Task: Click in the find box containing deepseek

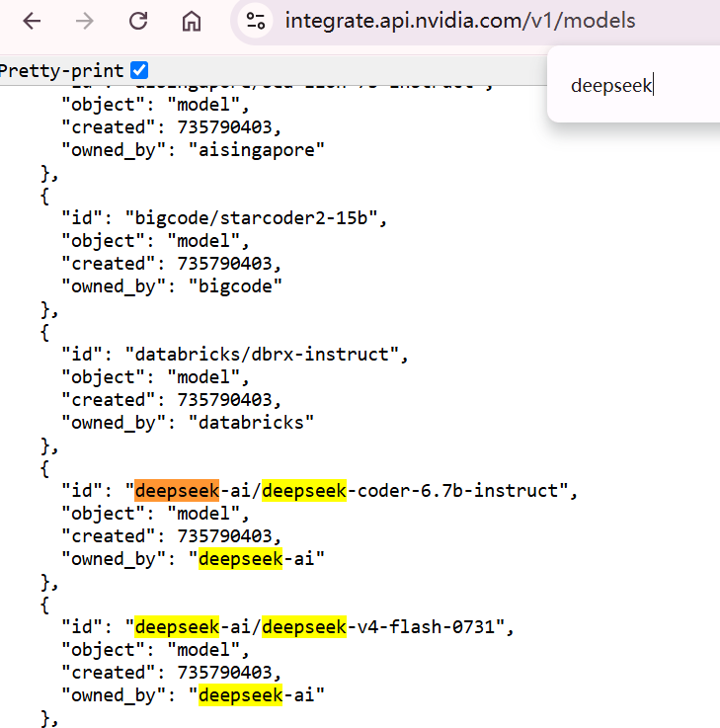Action: coord(611,85)
